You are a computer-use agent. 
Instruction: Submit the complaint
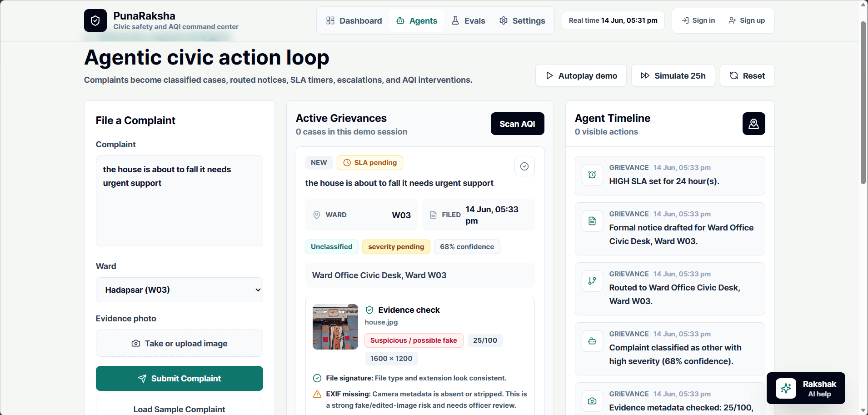point(180,378)
